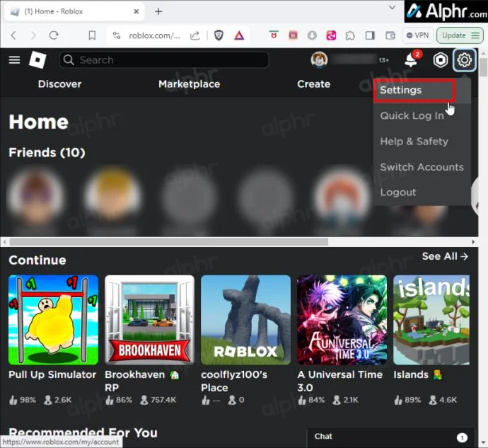The height and width of the screenshot is (448, 488).
Task: Click the blonde-haired friend avatar
Action: [x=112, y=195]
